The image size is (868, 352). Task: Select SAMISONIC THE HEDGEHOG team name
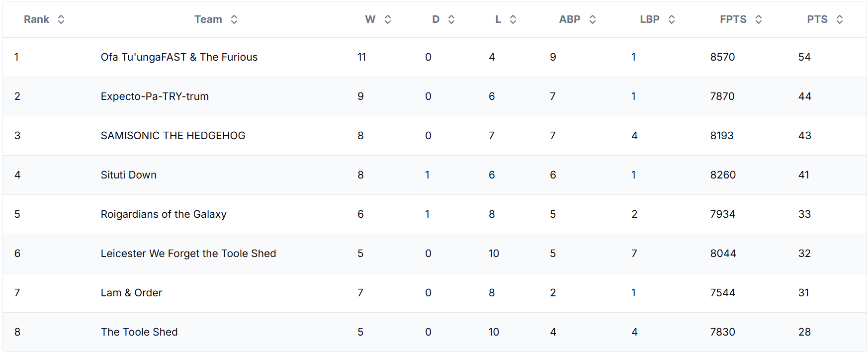173,136
